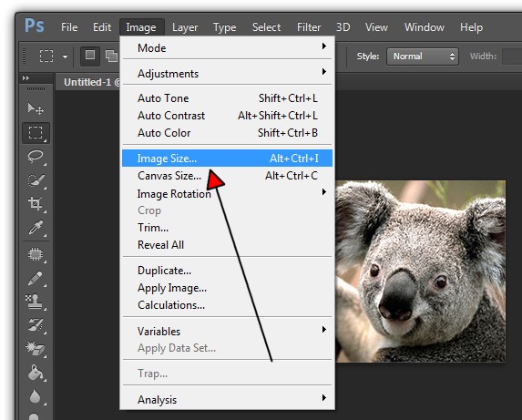Select the Paint Bucket tool
Viewport: 522px width, 420px height.
click(x=36, y=373)
